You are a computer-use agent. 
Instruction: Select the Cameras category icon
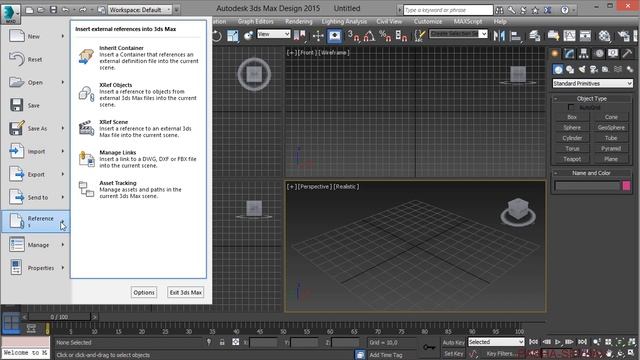click(594, 69)
